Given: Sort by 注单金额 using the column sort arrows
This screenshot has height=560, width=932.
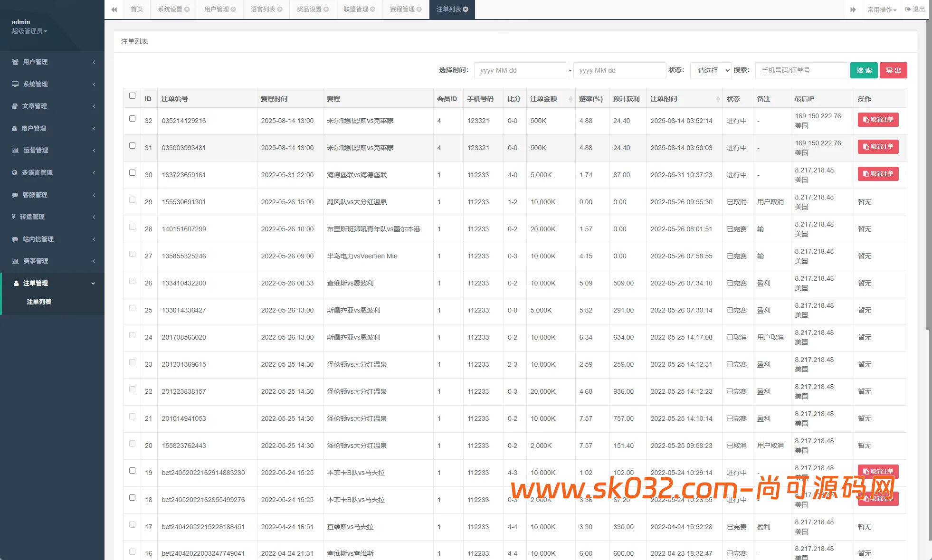Looking at the screenshot, I should coord(571,99).
